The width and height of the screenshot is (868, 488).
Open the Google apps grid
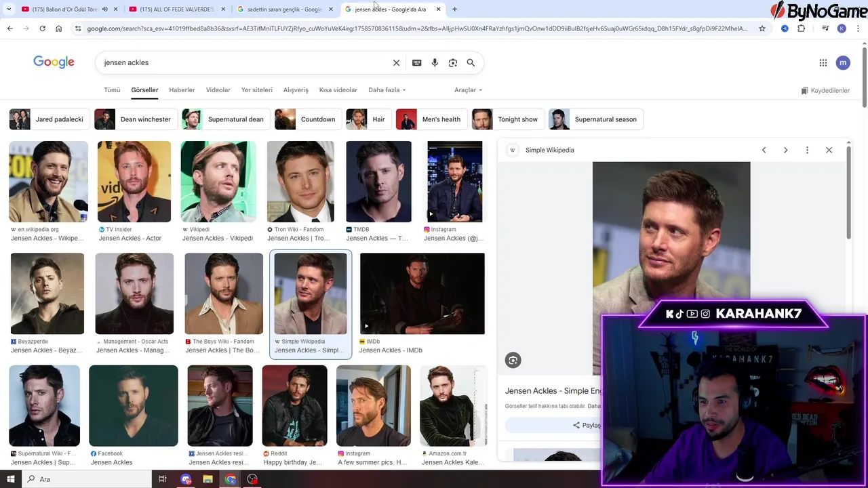[x=823, y=63]
